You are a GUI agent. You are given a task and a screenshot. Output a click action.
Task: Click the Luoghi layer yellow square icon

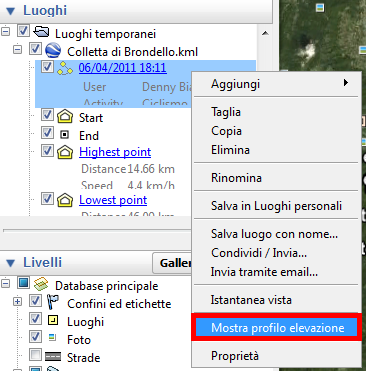[x=53, y=321]
